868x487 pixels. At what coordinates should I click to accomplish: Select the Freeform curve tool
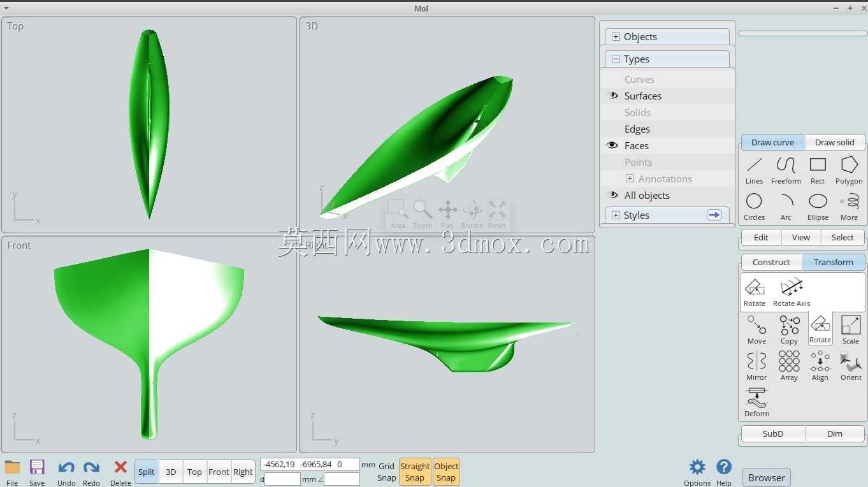pyautogui.click(x=786, y=171)
